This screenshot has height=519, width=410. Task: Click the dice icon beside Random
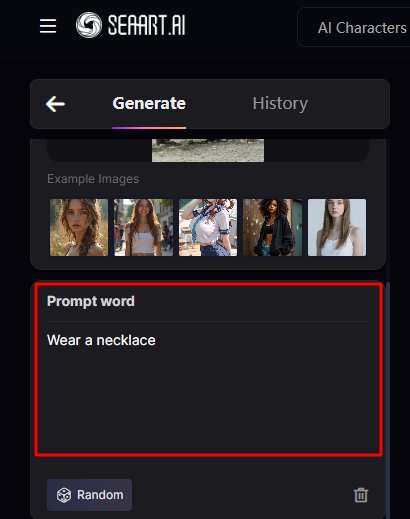(x=64, y=495)
